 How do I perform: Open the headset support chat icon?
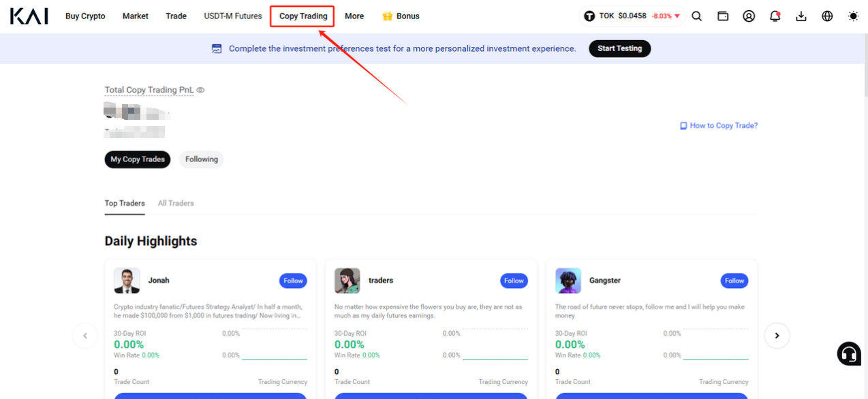pos(849,353)
